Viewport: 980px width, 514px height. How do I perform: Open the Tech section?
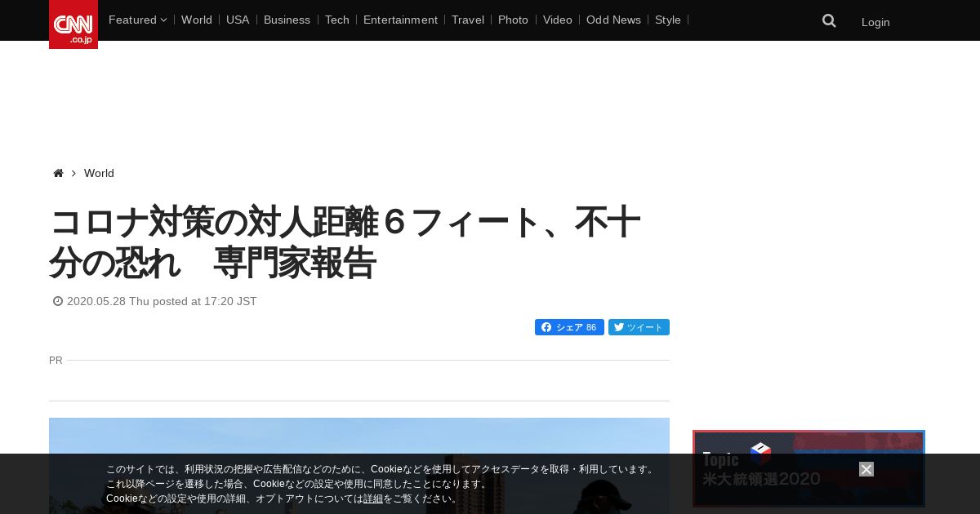[336, 20]
